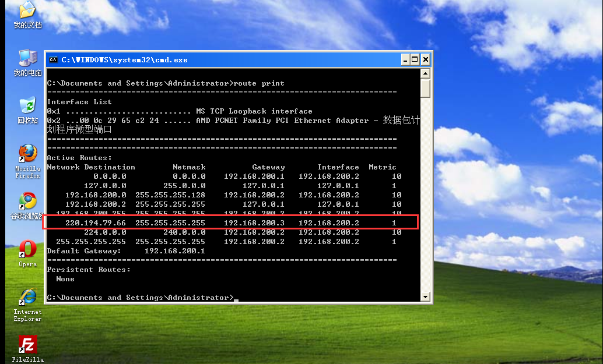Viewport: 603px width, 364px height.
Task: Select the 回收站 recycle bin icon
Action: click(27, 110)
